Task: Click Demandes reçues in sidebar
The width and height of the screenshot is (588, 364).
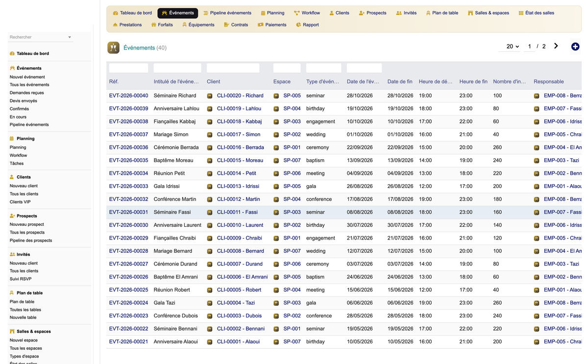Action: 27,93
